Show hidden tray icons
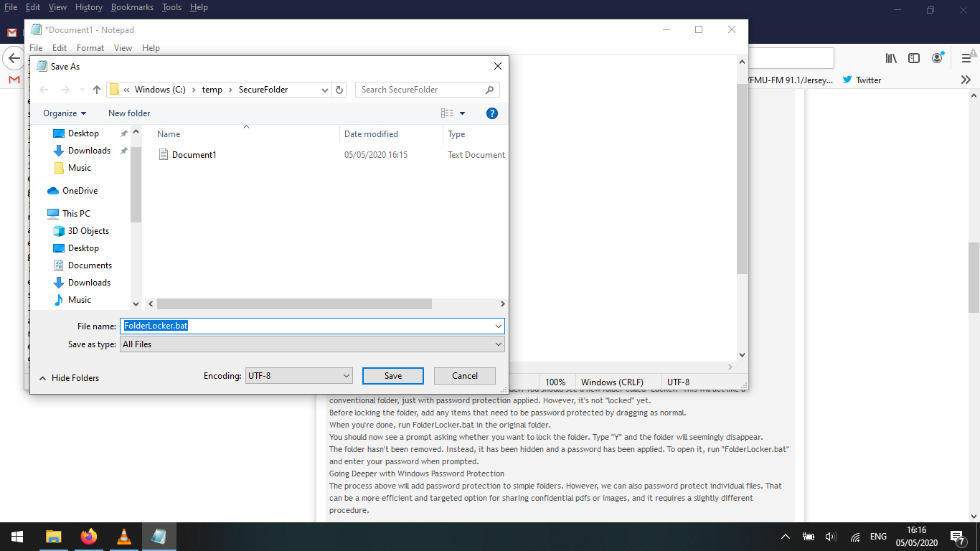 tap(786, 537)
